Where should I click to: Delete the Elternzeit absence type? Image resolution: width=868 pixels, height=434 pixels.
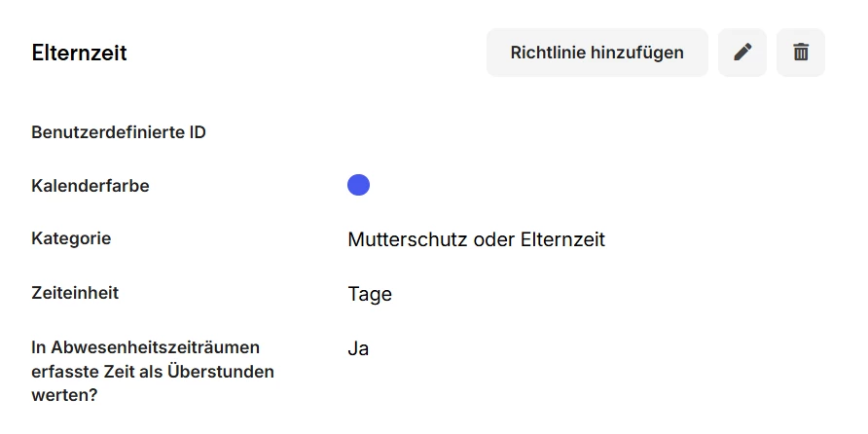[x=801, y=53]
